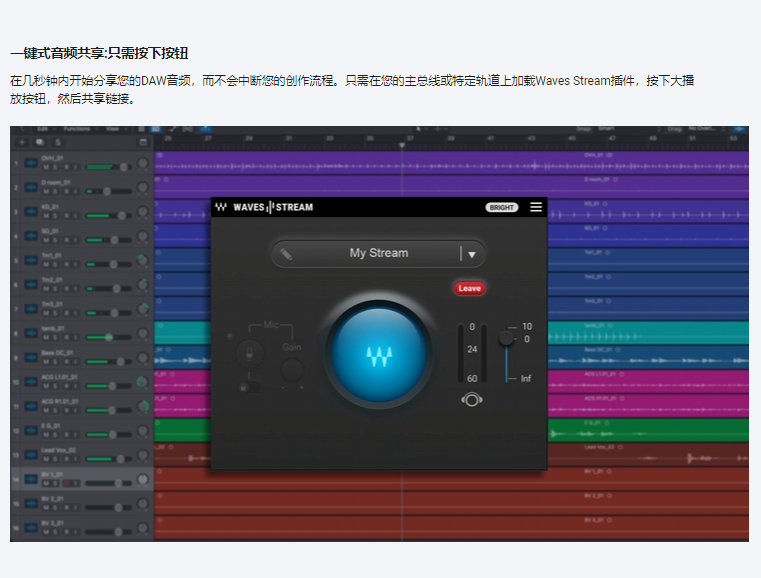Click the My Stream name field
The height and width of the screenshot is (578, 761).
click(x=379, y=253)
